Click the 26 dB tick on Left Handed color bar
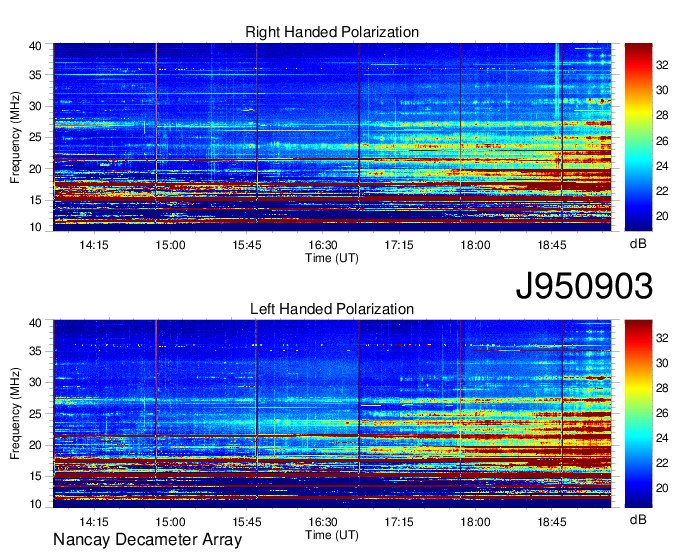The width and height of the screenshot is (680, 552). point(662,413)
